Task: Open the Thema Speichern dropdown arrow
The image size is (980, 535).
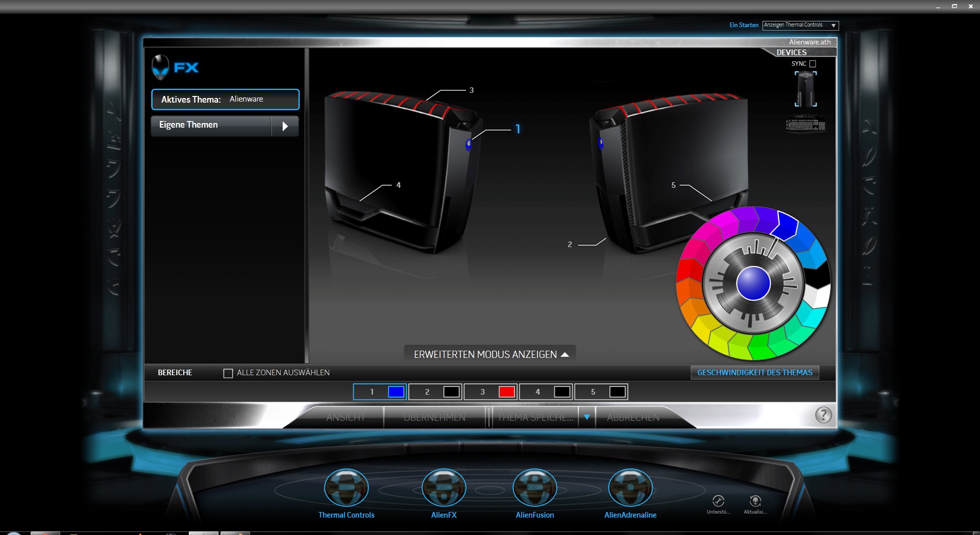Action: 586,417
